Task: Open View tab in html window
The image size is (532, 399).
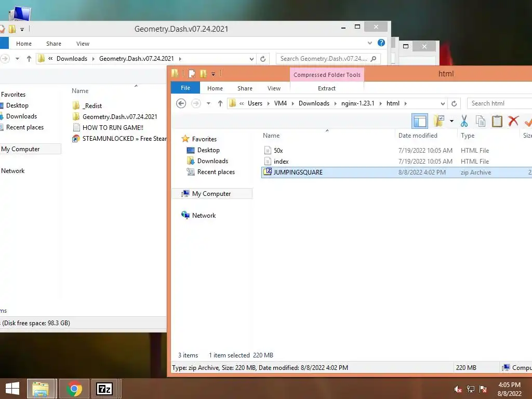Action: click(x=274, y=88)
